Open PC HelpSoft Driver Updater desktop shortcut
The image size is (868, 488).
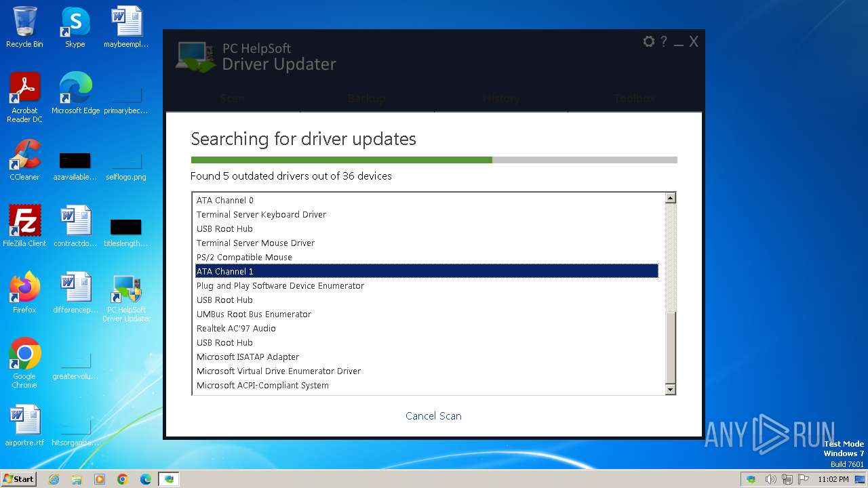[x=126, y=297]
